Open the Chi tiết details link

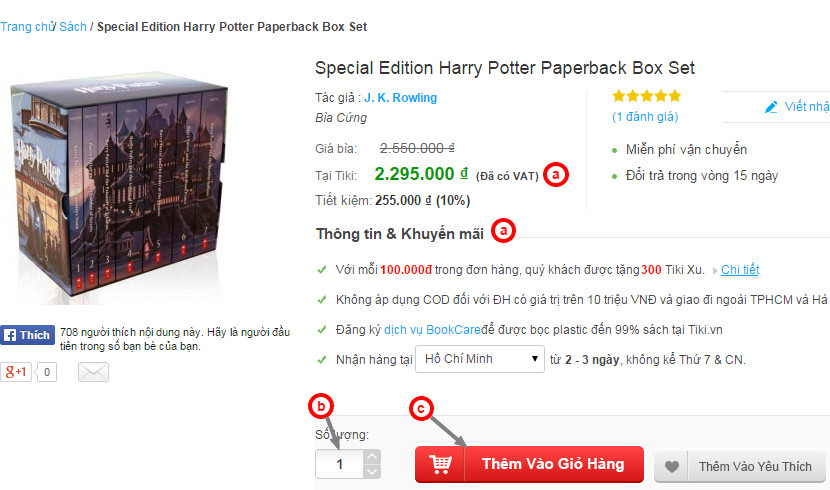[739, 270]
